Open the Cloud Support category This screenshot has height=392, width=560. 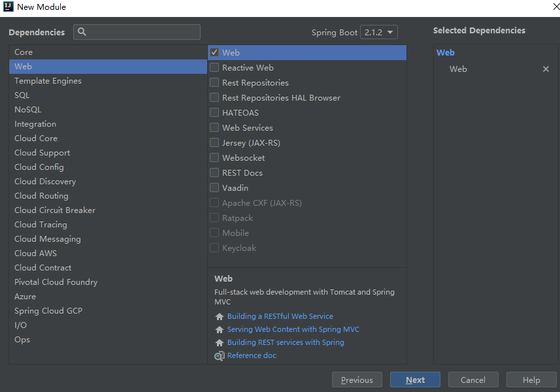point(108,152)
